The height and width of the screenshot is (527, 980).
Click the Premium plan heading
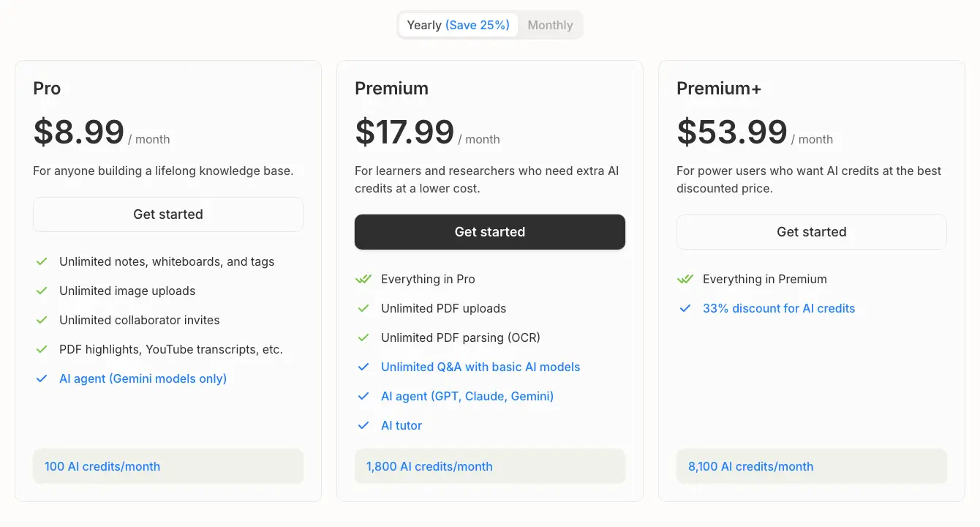[391, 89]
